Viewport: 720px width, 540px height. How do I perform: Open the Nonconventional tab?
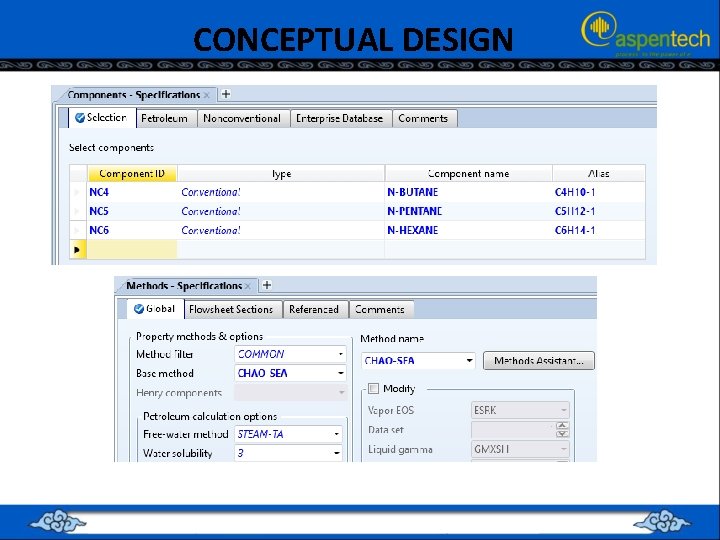242,118
